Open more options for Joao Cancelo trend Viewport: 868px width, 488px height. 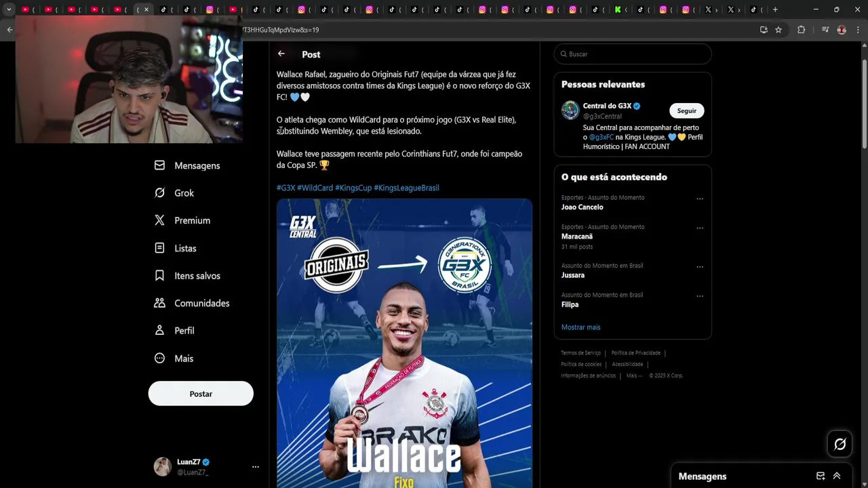(700, 199)
